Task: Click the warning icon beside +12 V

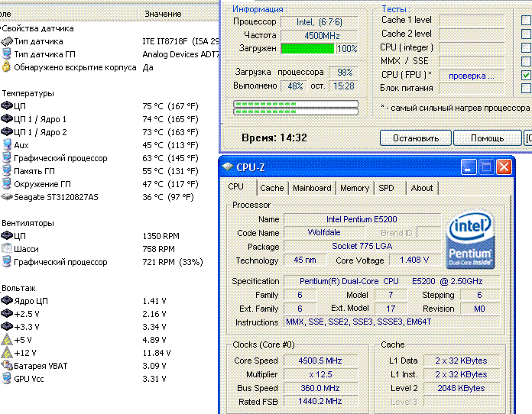Action: tap(6, 353)
